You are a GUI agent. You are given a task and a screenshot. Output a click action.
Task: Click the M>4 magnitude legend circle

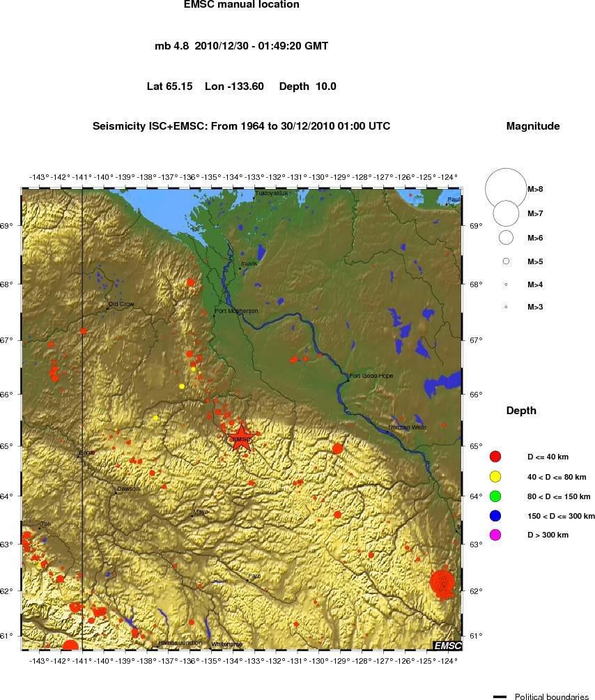click(507, 285)
